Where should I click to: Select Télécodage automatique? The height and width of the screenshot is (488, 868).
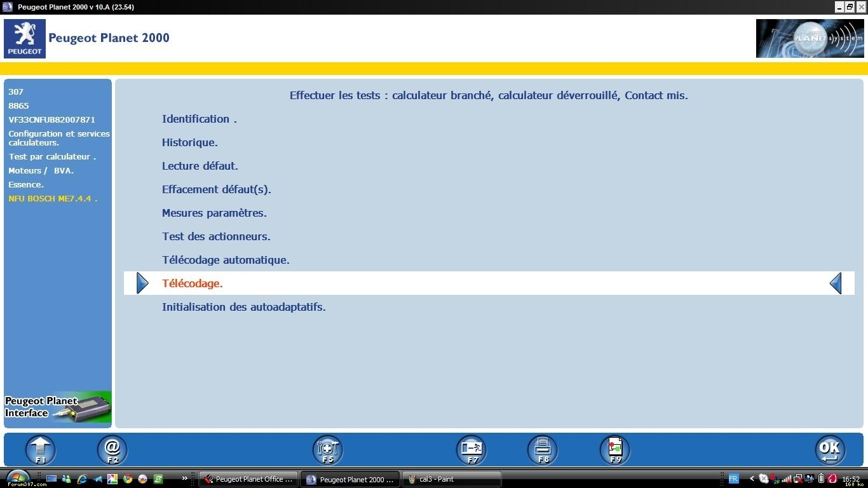226,261
